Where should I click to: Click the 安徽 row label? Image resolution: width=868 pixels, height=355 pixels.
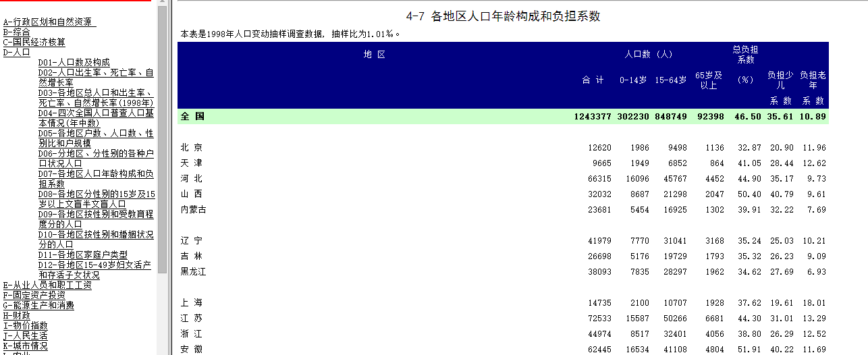click(x=191, y=350)
